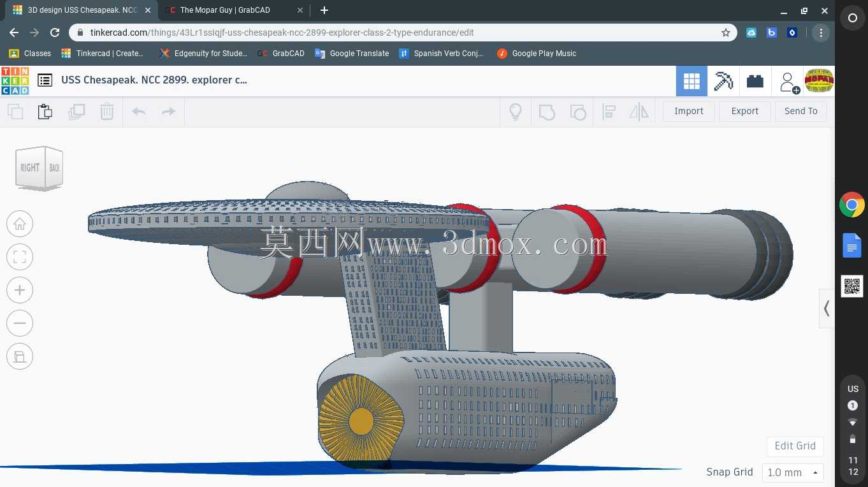Open Chrome from the shelf
This screenshot has height=487, width=868.
pos(852,205)
